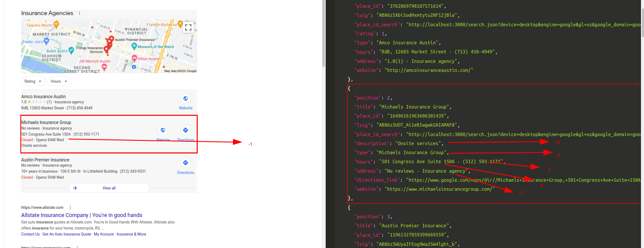The image size is (644, 248).
Task: Open the three-dot menu beside allstate.com
Action: (70, 208)
